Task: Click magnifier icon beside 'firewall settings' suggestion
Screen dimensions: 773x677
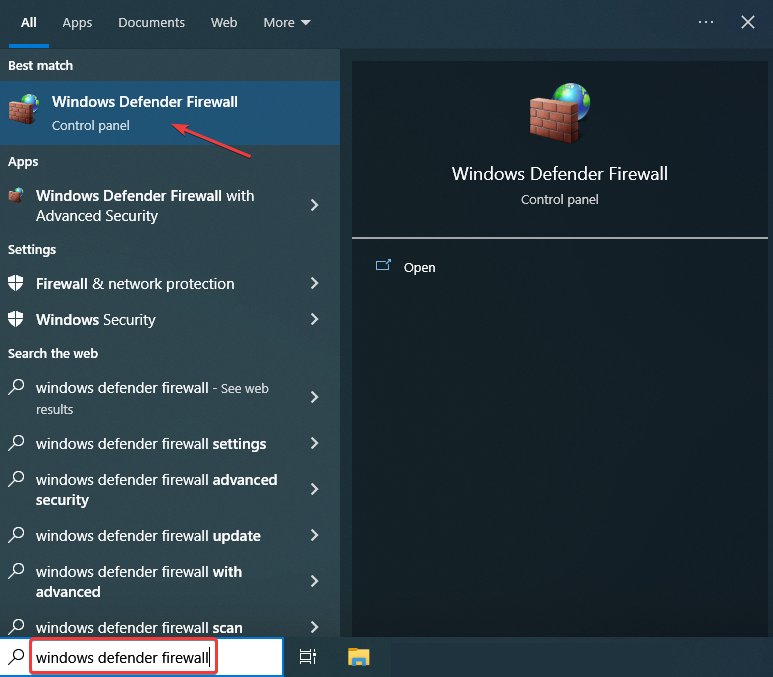Action: coord(16,443)
